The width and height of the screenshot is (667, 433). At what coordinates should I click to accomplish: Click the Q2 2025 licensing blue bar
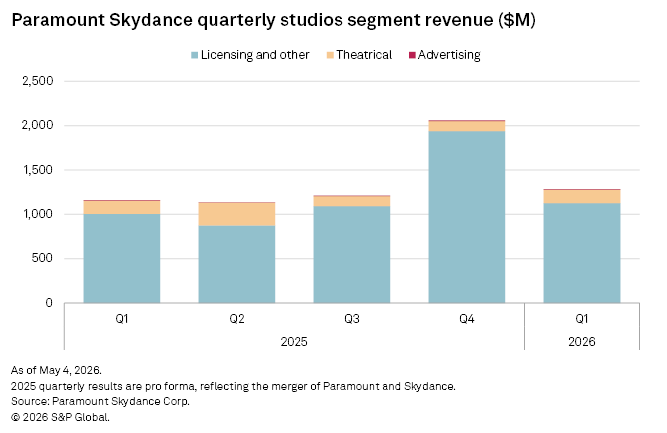(x=237, y=264)
